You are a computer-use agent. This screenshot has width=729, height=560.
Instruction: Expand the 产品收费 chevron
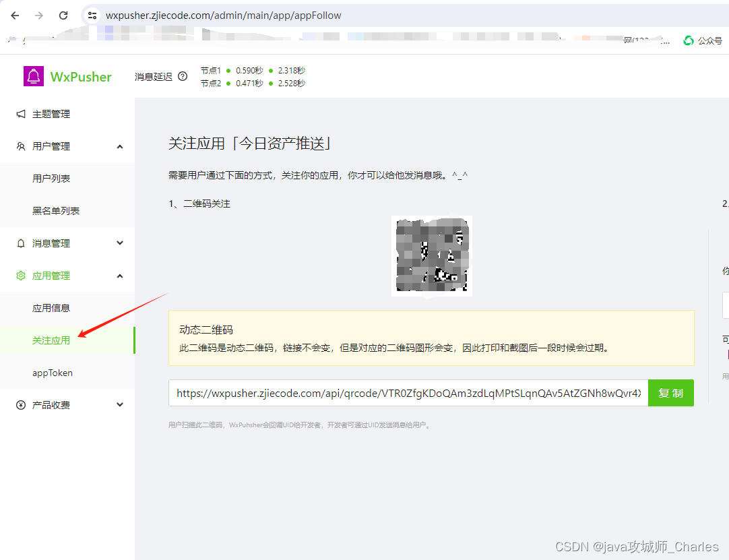(120, 404)
